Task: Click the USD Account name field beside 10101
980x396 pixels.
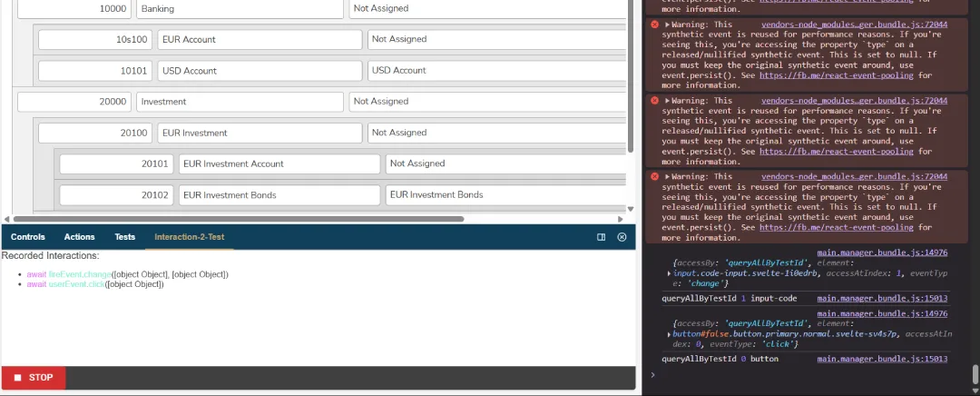Action: click(260, 71)
